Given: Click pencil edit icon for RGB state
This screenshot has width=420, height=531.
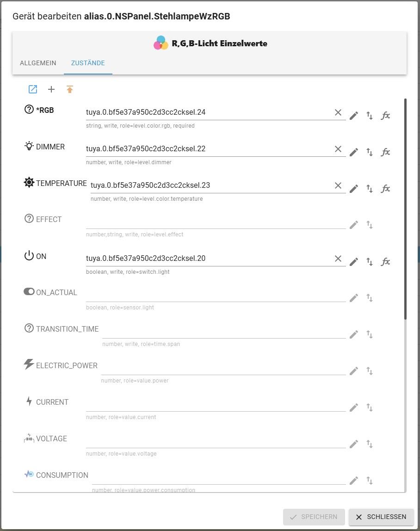Looking at the screenshot, I should 354,116.
